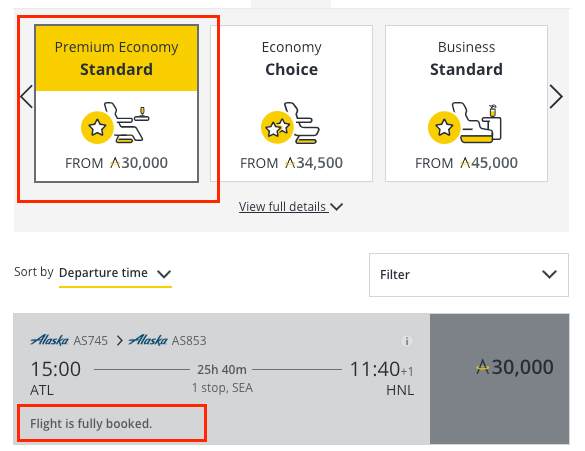Open Sort by Departure time dropdown
The image size is (585, 451).
115,273
